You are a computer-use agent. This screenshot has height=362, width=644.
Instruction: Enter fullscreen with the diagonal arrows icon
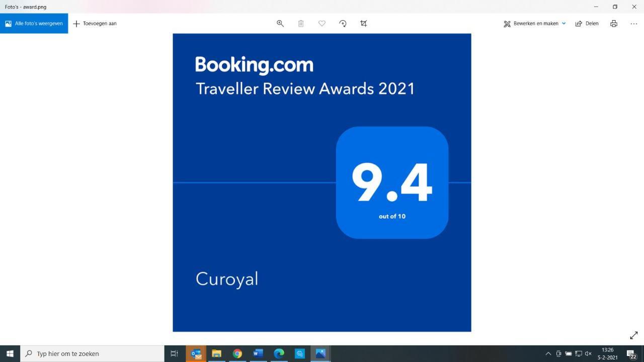(x=634, y=335)
